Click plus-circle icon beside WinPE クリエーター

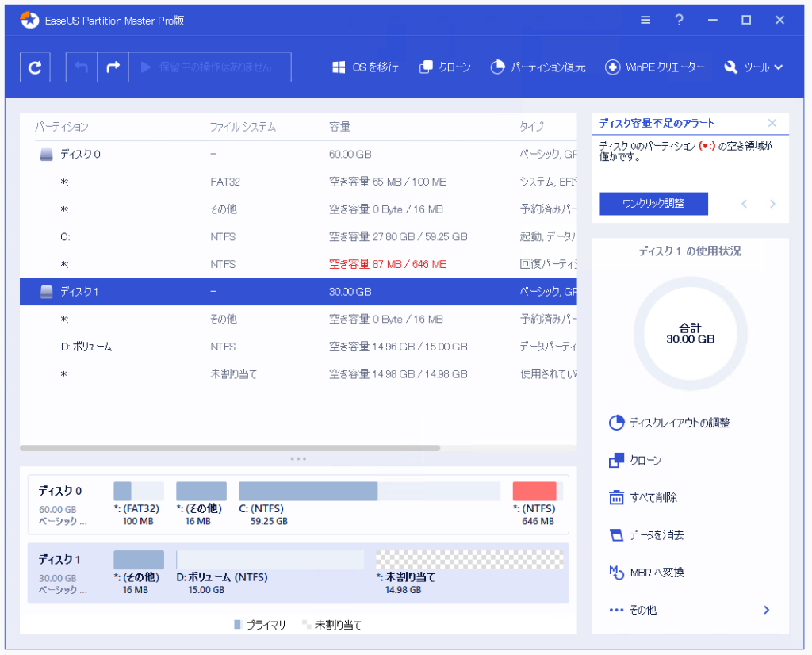point(612,67)
